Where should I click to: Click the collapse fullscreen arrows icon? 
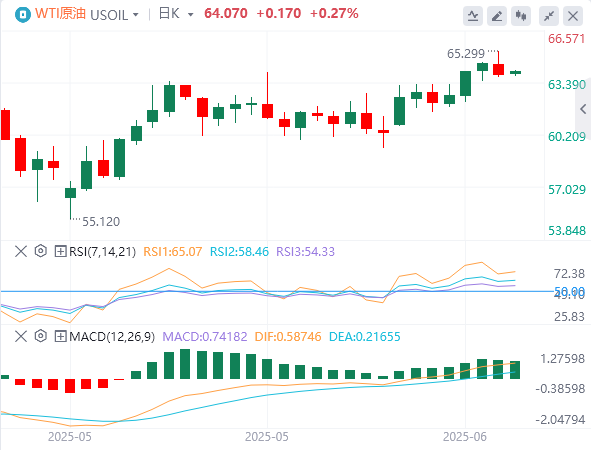click(549, 16)
